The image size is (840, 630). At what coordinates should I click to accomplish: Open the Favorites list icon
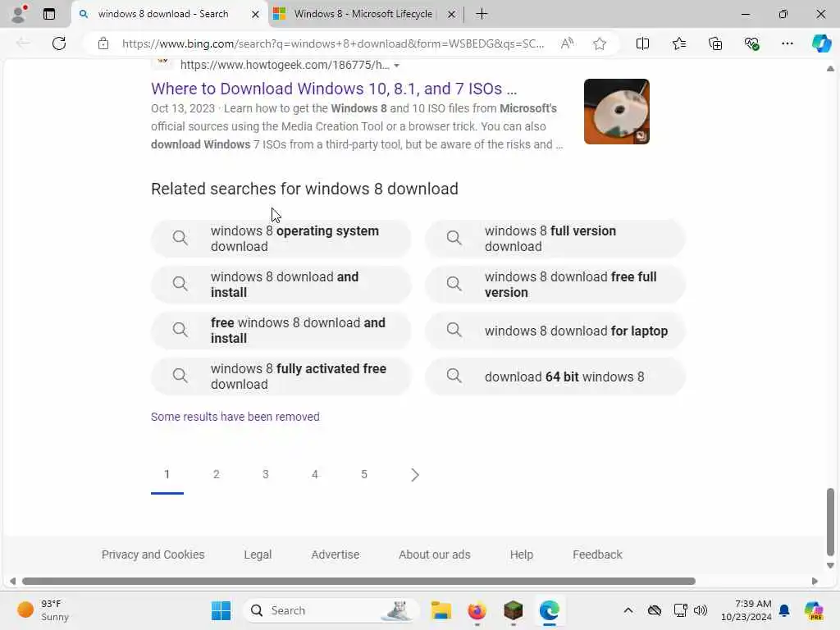678,43
